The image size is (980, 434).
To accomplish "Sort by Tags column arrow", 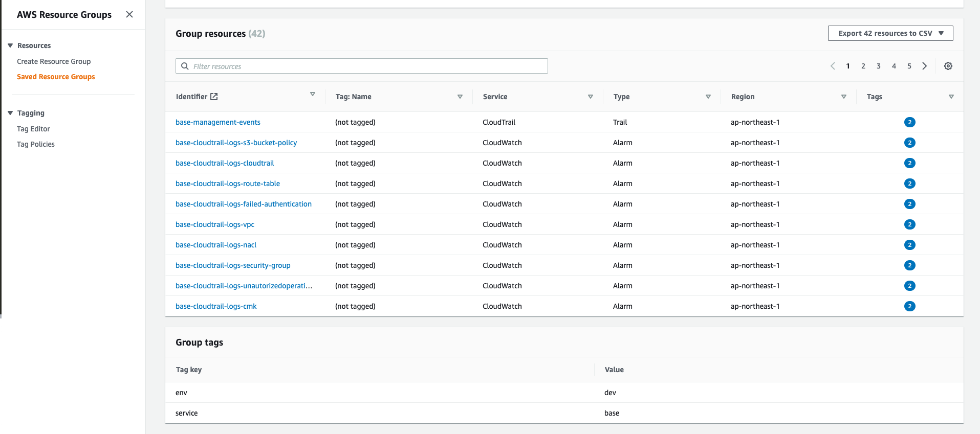I will [951, 97].
